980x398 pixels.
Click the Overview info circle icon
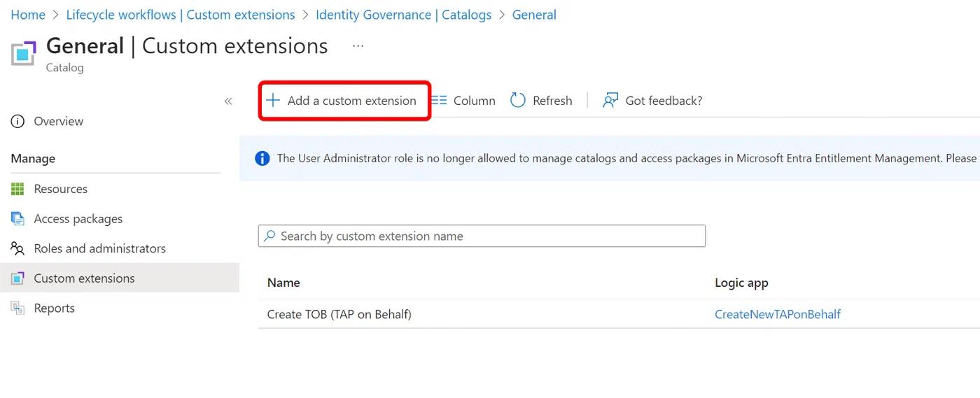pyautogui.click(x=17, y=121)
